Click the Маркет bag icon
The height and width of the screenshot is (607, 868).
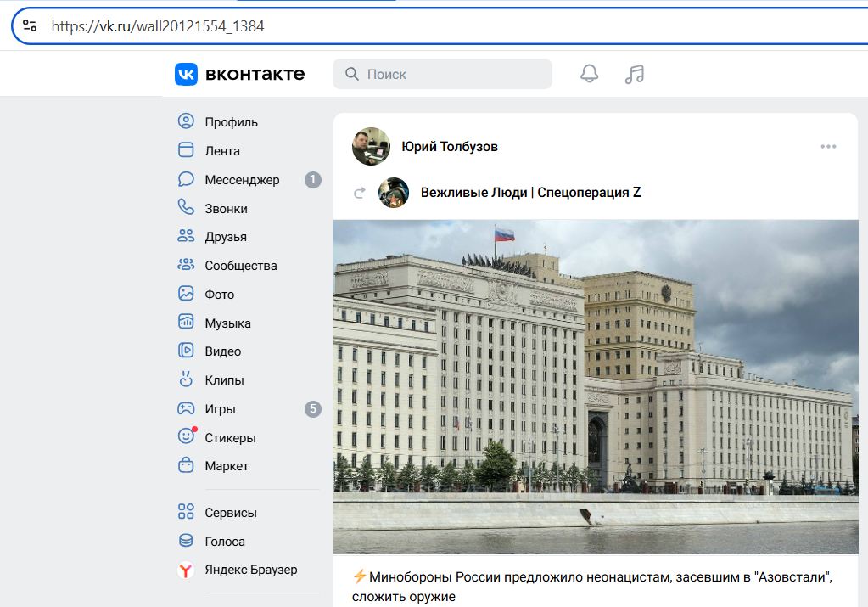click(x=186, y=465)
